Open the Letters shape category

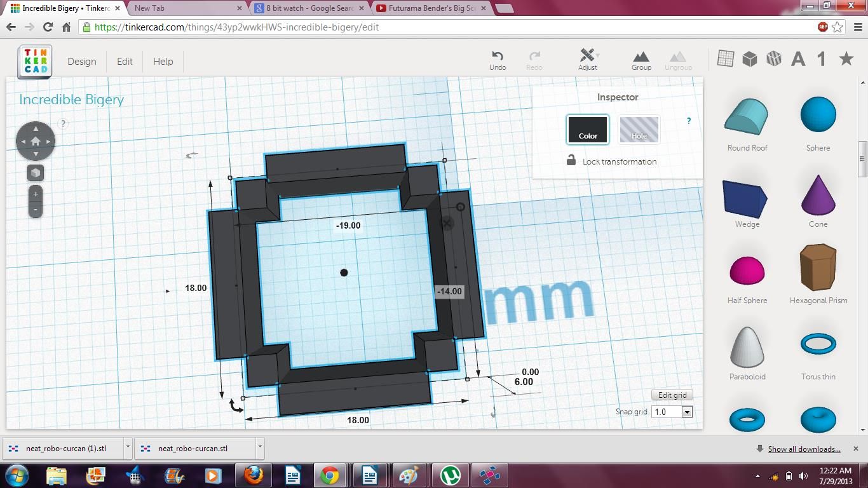coord(797,58)
